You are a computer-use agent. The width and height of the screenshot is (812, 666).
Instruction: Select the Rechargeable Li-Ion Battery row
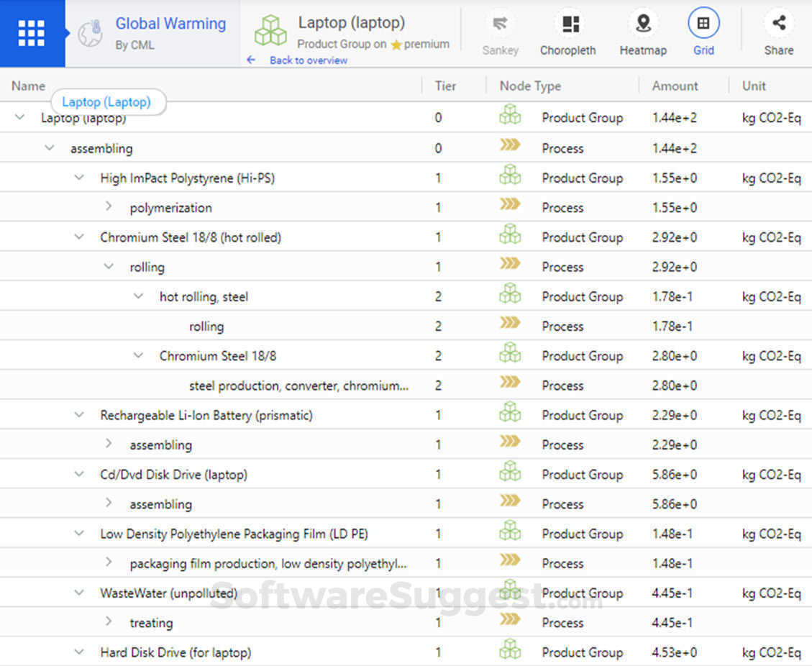click(x=206, y=415)
